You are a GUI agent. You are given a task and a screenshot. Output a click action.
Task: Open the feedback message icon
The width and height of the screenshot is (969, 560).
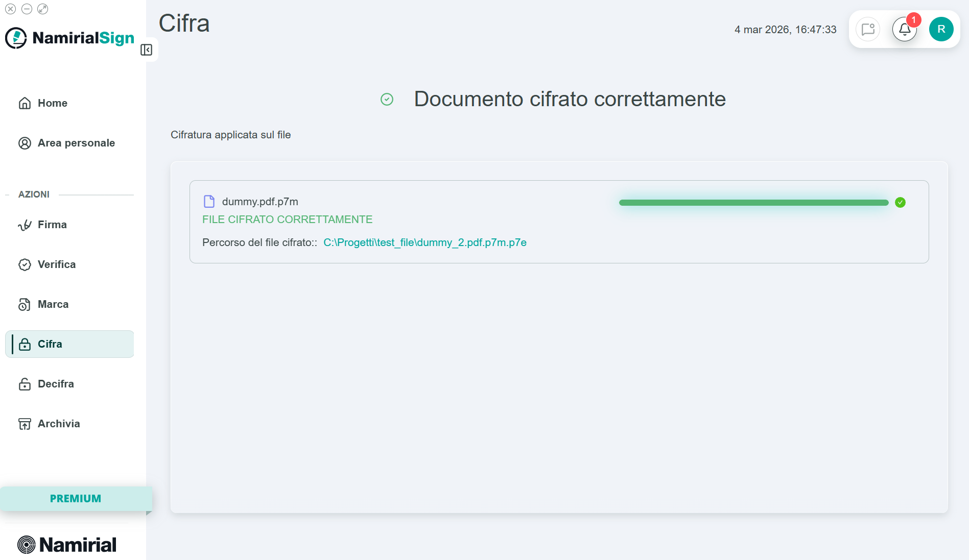point(868,29)
